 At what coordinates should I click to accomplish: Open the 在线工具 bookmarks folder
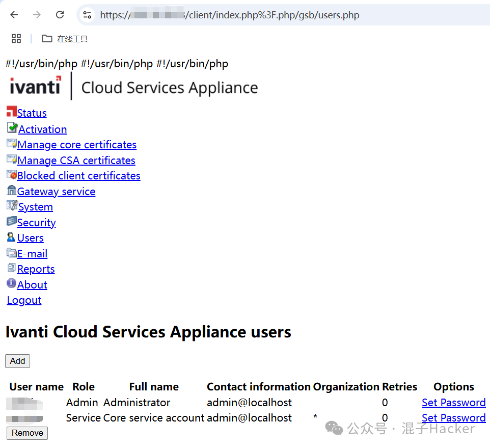tap(65, 39)
